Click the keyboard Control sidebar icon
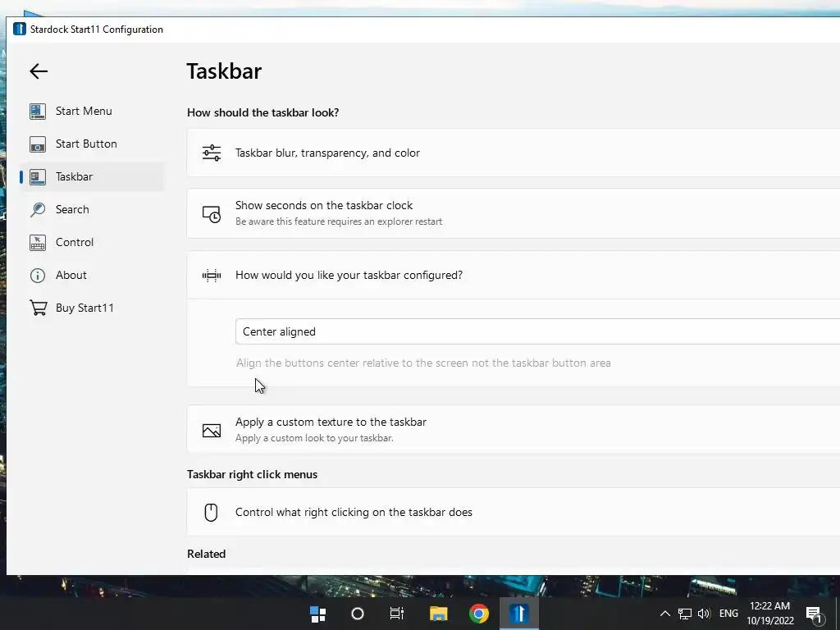840x630 pixels. click(x=38, y=242)
